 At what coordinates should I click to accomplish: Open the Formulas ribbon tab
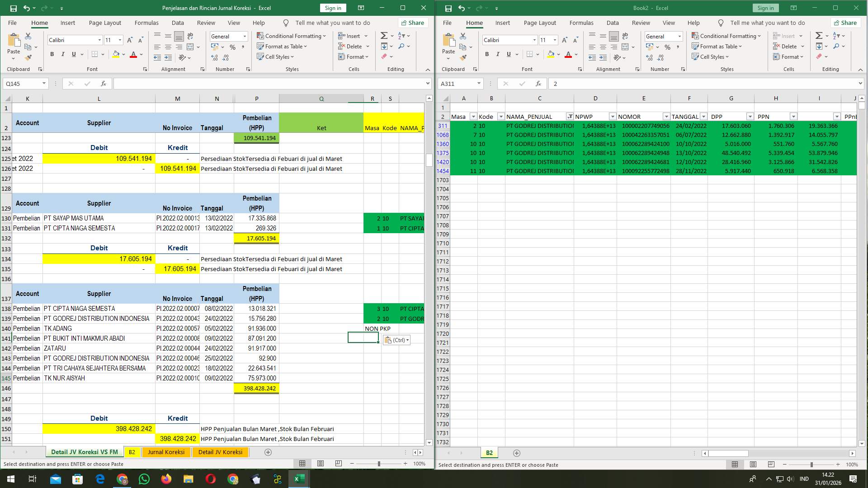pos(146,23)
